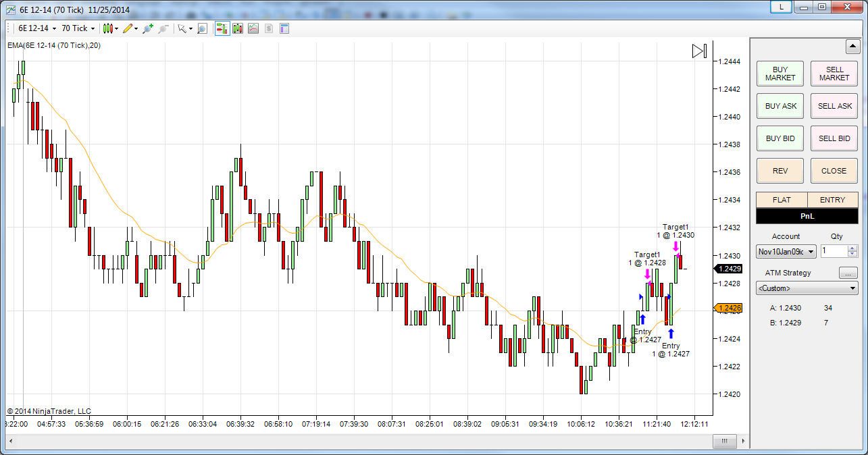Click the ATM Strategy label
The width and height of the screenshot is (868, 455).
(x=788, y=273)
